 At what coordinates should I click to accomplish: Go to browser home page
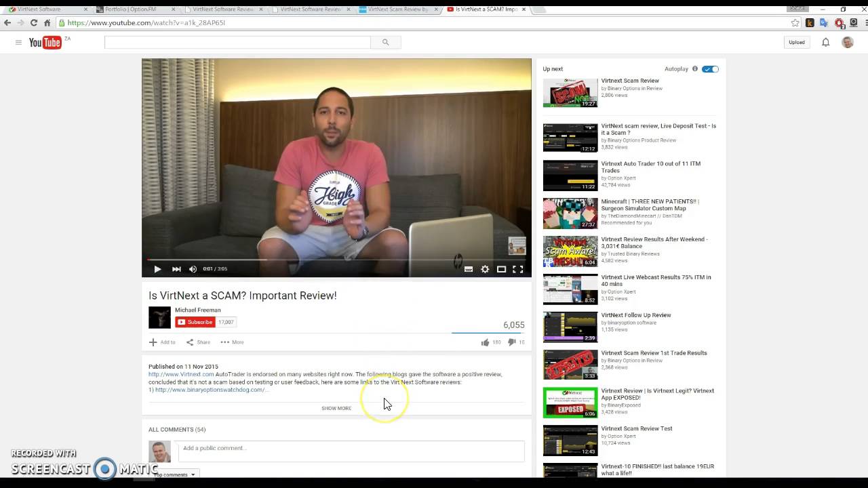coord(47,22)
